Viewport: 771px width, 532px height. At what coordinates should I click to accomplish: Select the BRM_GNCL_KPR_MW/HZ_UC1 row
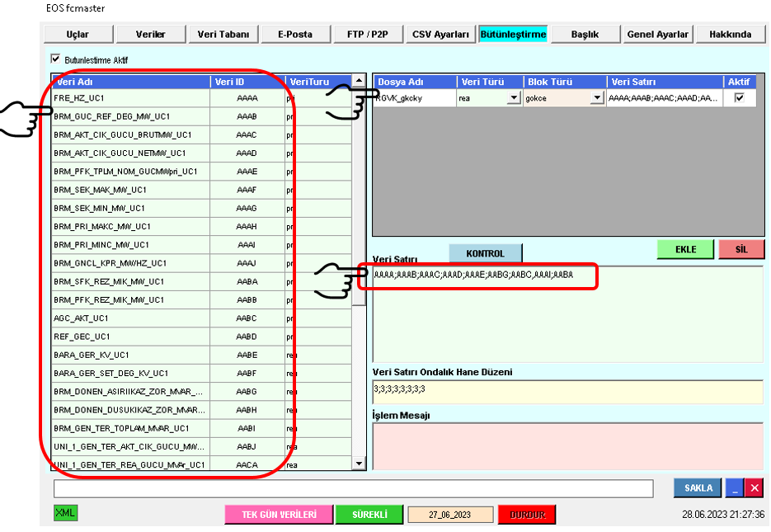(201, 263)
